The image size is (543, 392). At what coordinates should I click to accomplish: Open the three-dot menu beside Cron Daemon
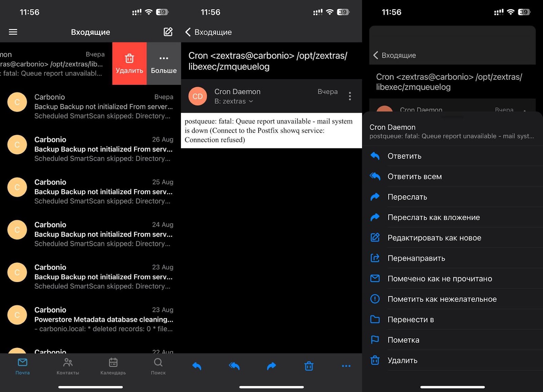tap(350, 96)
